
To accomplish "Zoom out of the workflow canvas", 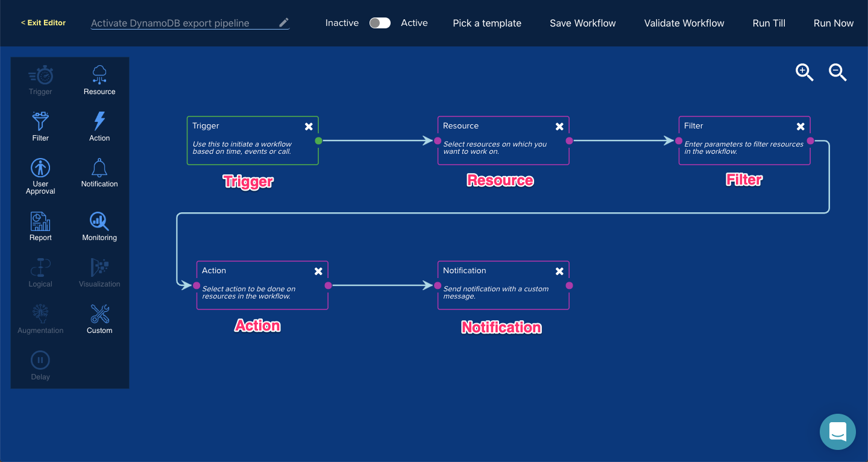I will tap(838, 72).
